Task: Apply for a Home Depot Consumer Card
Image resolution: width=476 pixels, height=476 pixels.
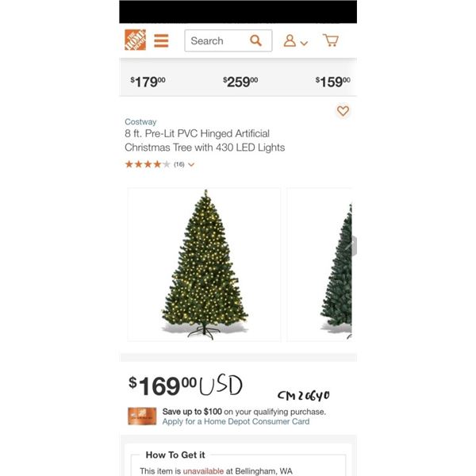Action: (236, 422)
